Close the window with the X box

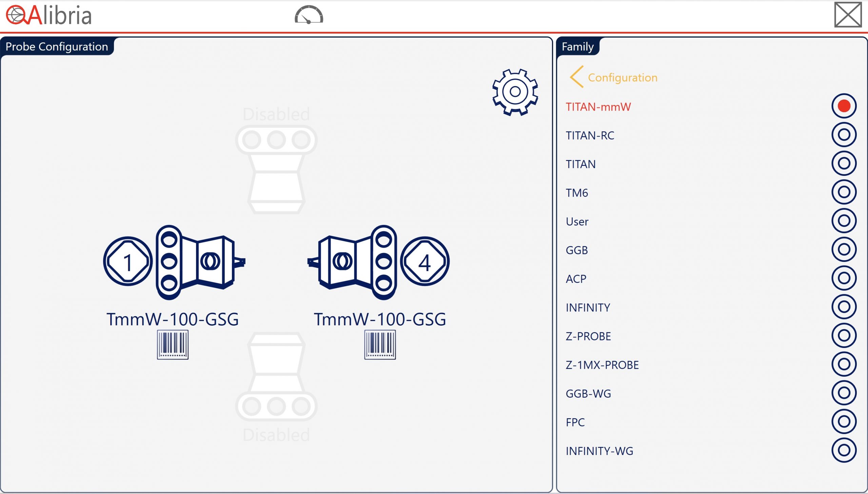click(x=848, y=15)
